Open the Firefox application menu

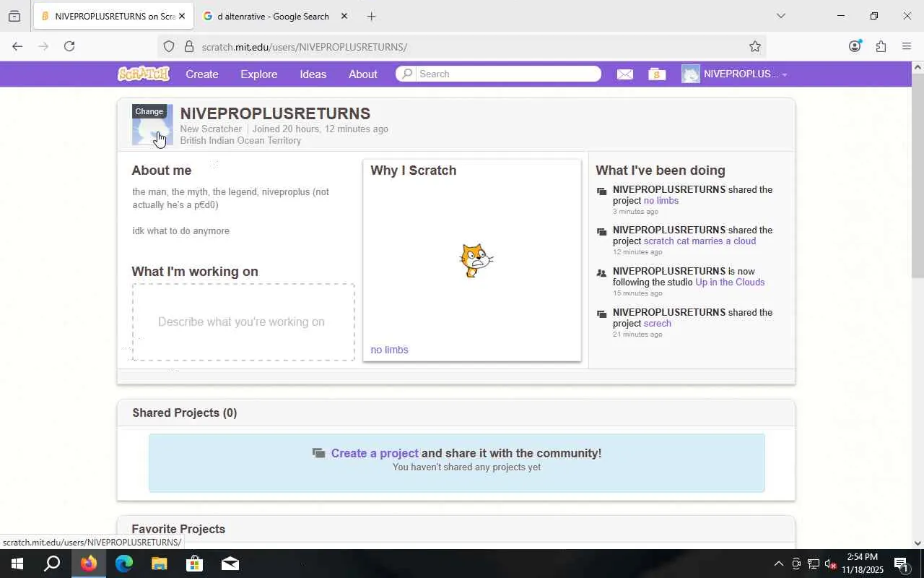pos(907,46)
